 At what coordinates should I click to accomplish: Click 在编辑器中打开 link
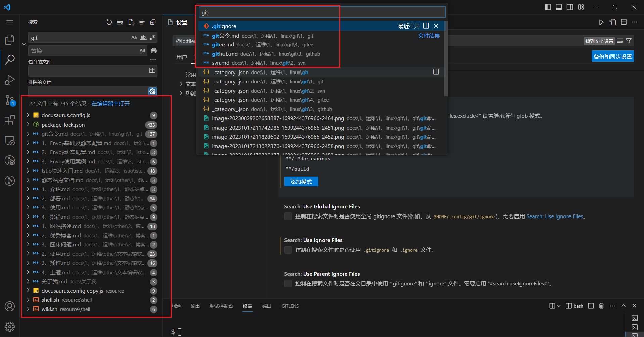pyautogui.click(x=110, y=103)
